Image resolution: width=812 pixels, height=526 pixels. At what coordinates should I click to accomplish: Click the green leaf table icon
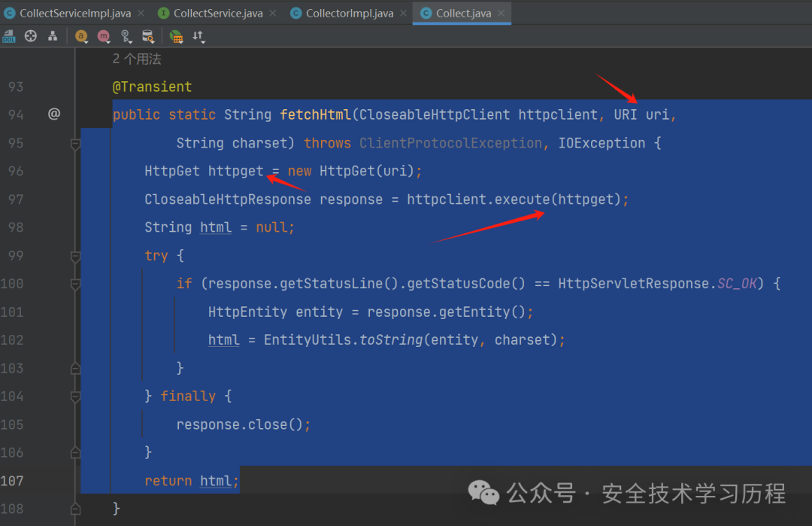[176, 36]
